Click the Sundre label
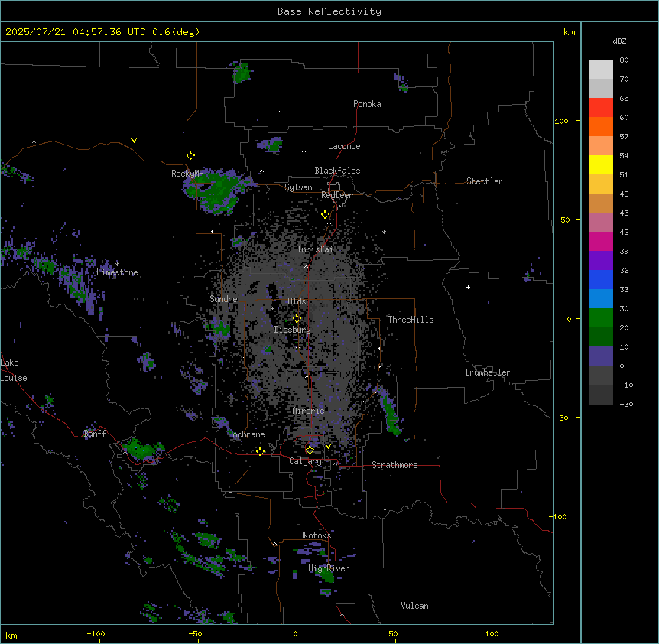This screenshot has width=659, height=644. pyautogui.click(x=223, y=299)
